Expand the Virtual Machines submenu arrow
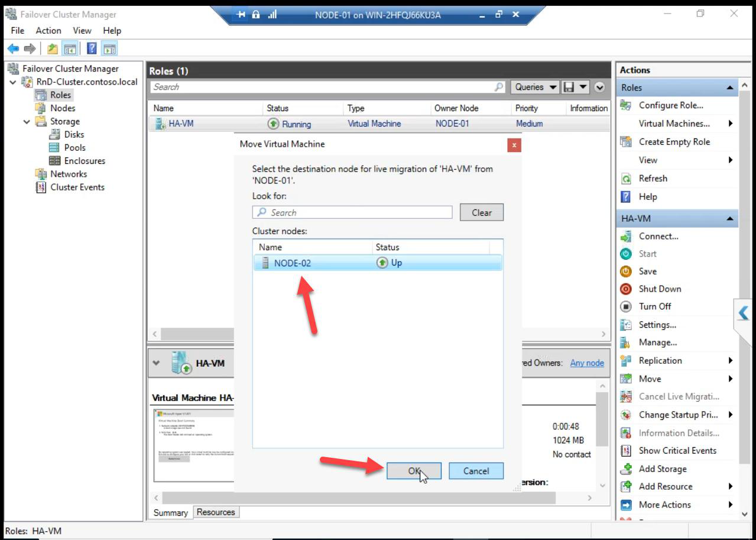The height and width of the screenshot is (540, 756). click(x=731, y=124)
